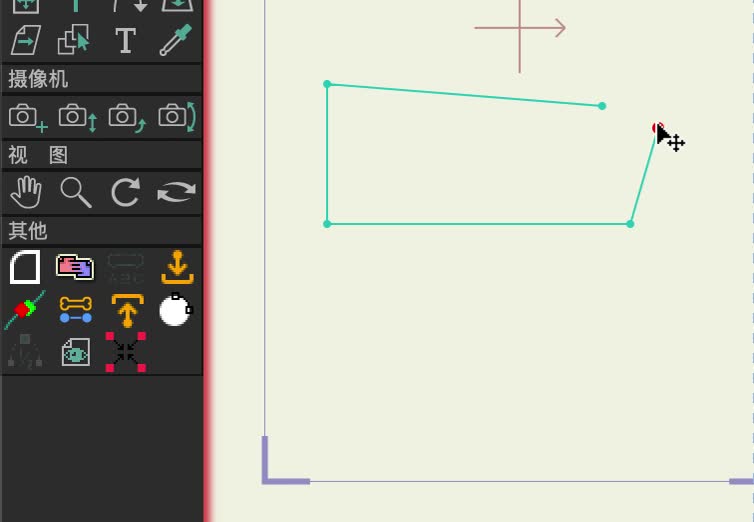Click the document with eye icon

(x=75, y=352)
